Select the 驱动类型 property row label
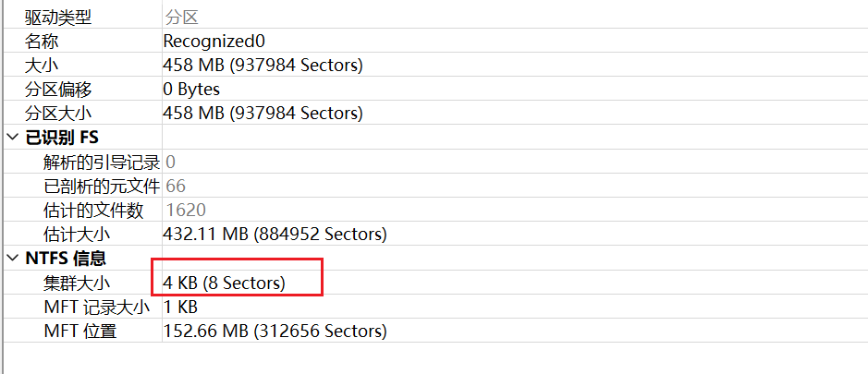This screenshot has width=868, height=374. click(58, 18)
